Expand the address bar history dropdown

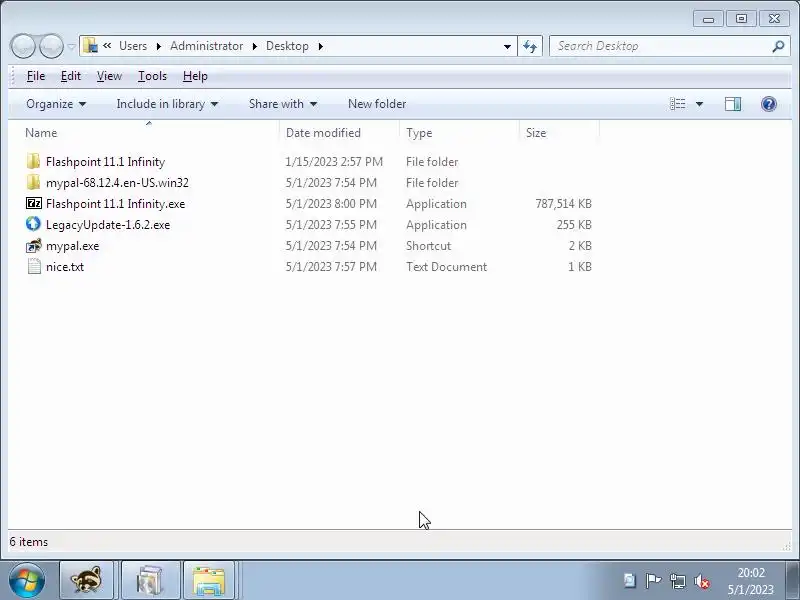pos(507,46)
